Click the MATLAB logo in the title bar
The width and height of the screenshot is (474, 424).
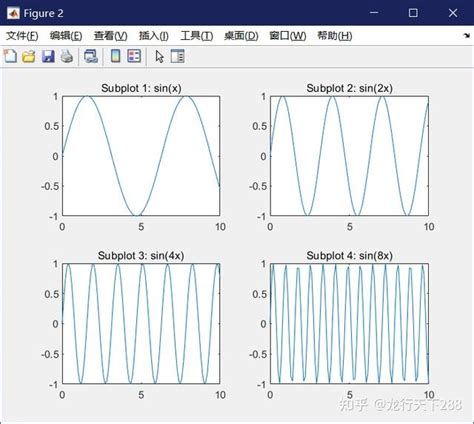pyautogui.click(x=13, y=13)
